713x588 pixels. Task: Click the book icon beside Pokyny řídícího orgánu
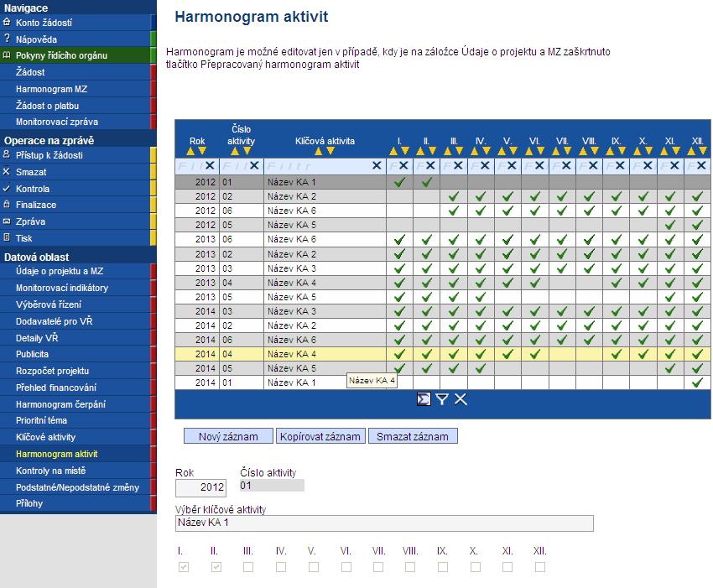[x=7, y=55]
